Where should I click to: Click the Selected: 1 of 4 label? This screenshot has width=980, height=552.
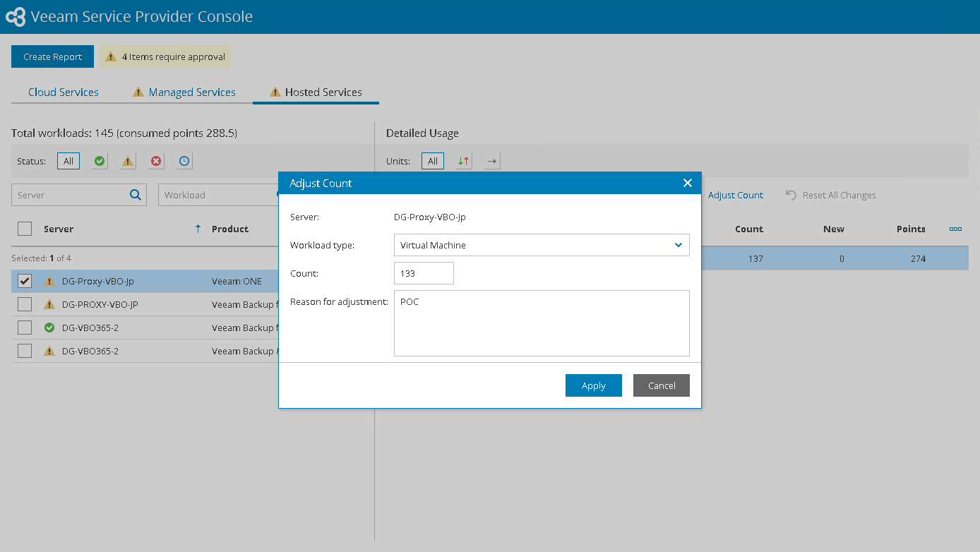(x=41, y=258)
